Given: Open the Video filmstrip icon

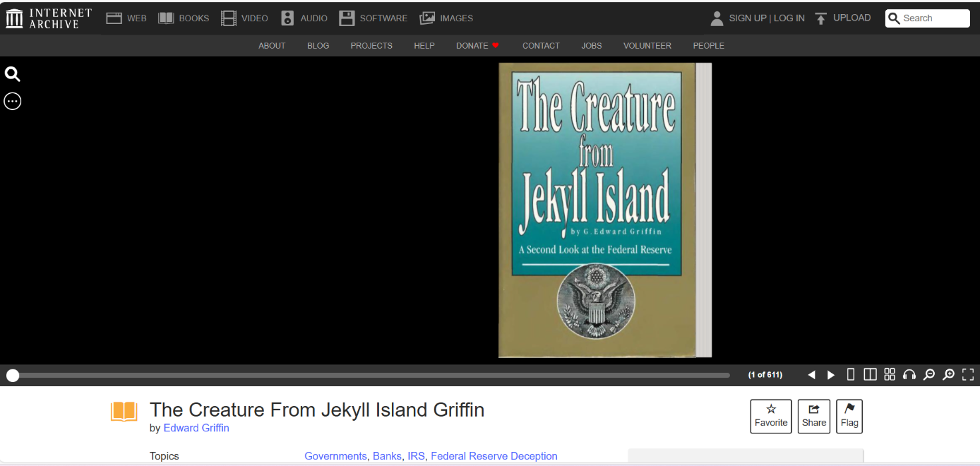Looking at the screenshot, I should click(228, 18).
